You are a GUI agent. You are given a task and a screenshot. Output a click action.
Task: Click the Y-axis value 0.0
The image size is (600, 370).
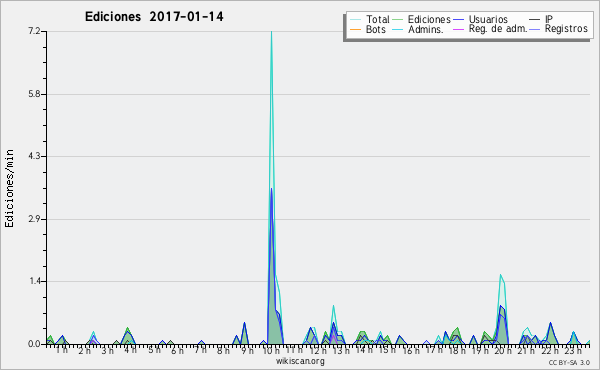point(34,344)
